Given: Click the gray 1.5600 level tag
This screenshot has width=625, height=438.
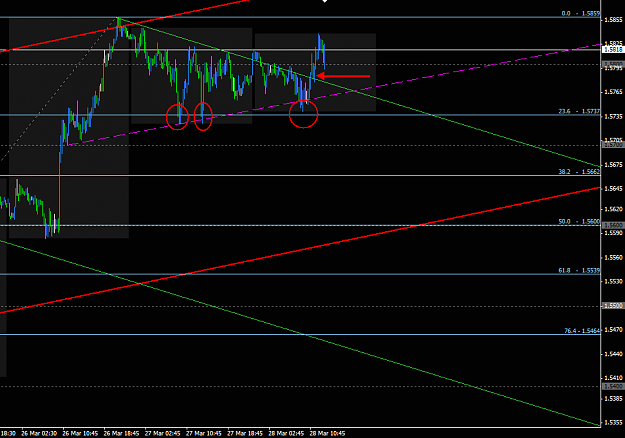Looking at the screenshot, I should pyautogui.click(x=613, y=225).
